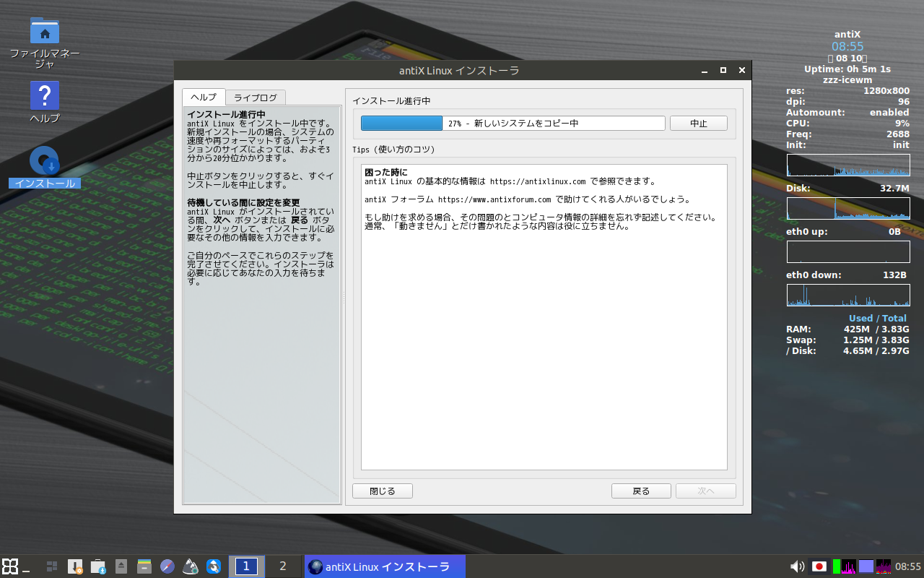This screenshot has height=578, width=924.
Task: Click the 戻る button
Action: pos(641,491)
